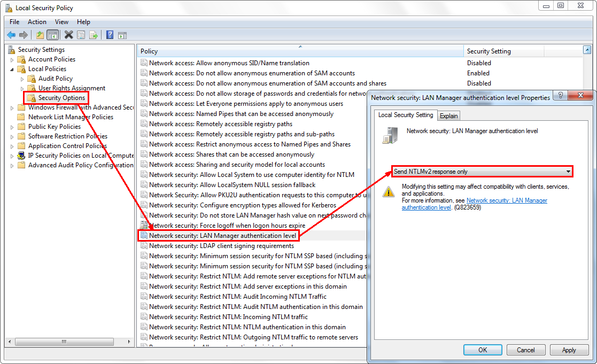Click the Help question mark icon
This screenshot has width=597, height=364.
point(109,35)
